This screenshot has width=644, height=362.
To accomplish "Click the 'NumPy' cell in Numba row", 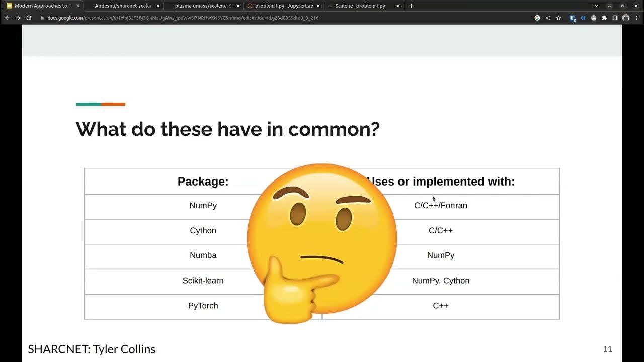I will 441,255.
